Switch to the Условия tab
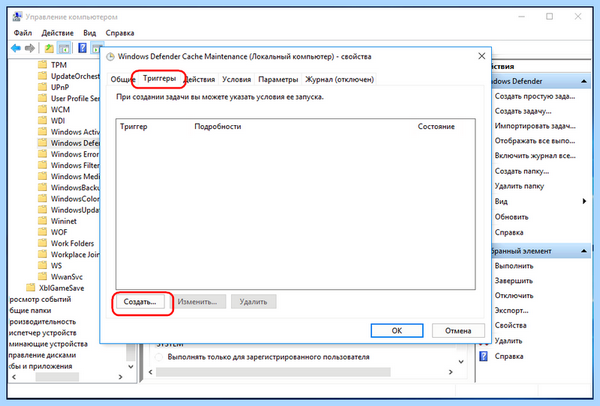Screen dimensions: 600x406 (236, 79)
